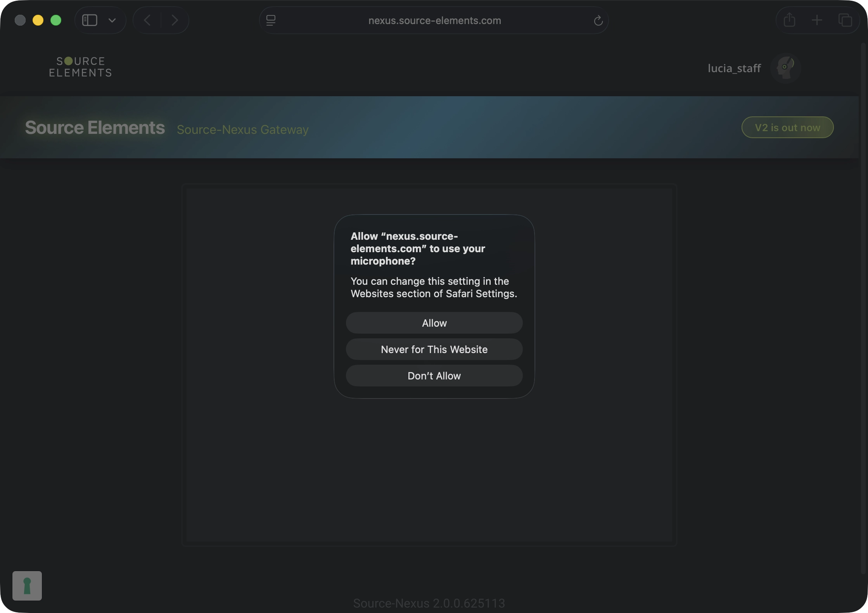Screen dimensions: 868x613
Task: Open the lucia_staff username
Action: (x=734, y=68)
